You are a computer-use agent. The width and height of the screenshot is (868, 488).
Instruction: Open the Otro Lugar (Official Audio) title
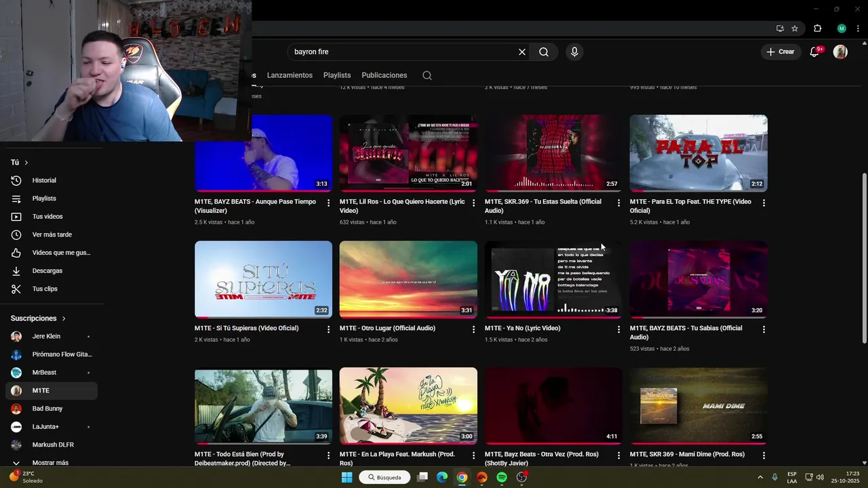pyautogui.click(x=387, y=328)
